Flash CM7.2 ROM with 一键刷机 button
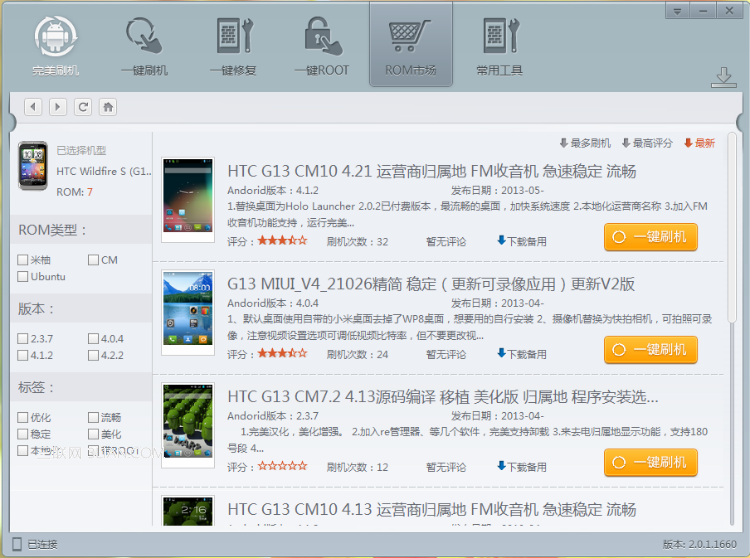Image resolution: width=750 pixels, height=558 pixels. pyautogui.click(x=651, y=463)
